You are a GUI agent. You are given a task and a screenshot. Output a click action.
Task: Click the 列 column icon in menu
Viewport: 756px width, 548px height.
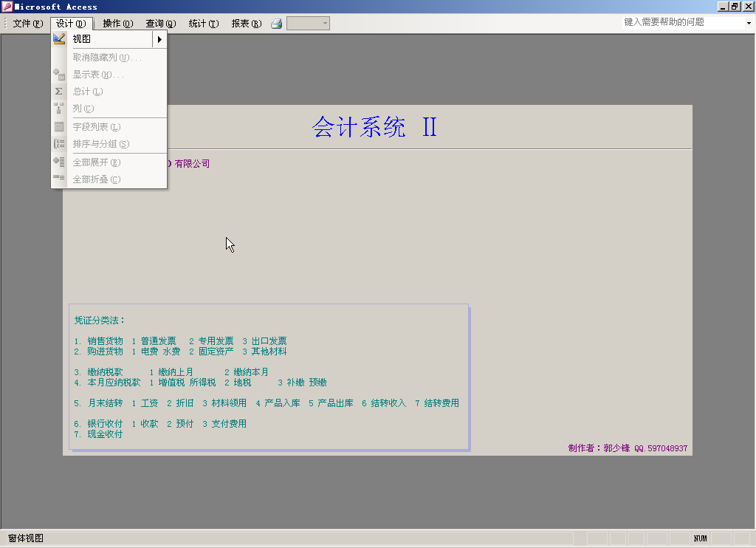[x=59, y=109]
